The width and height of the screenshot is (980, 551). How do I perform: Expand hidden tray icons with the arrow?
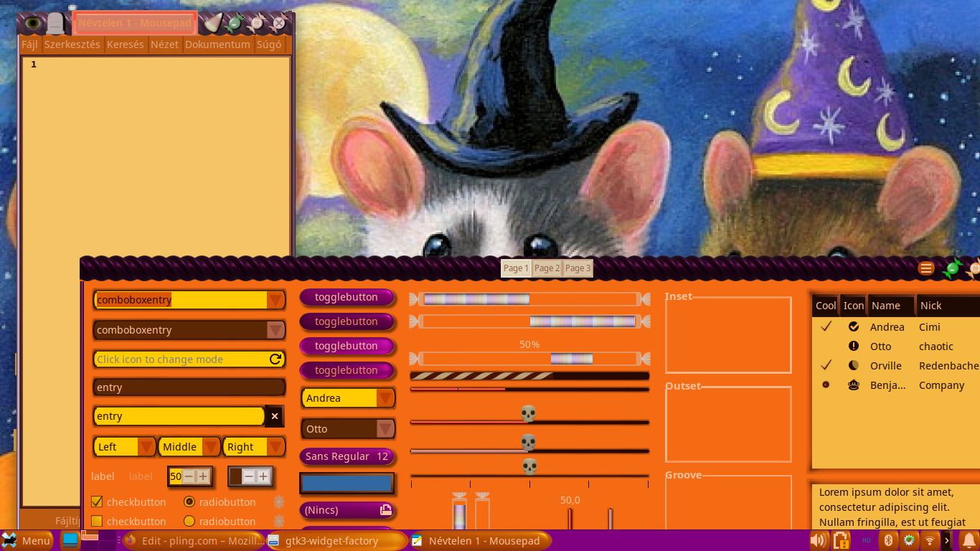(x=947, y=540)
